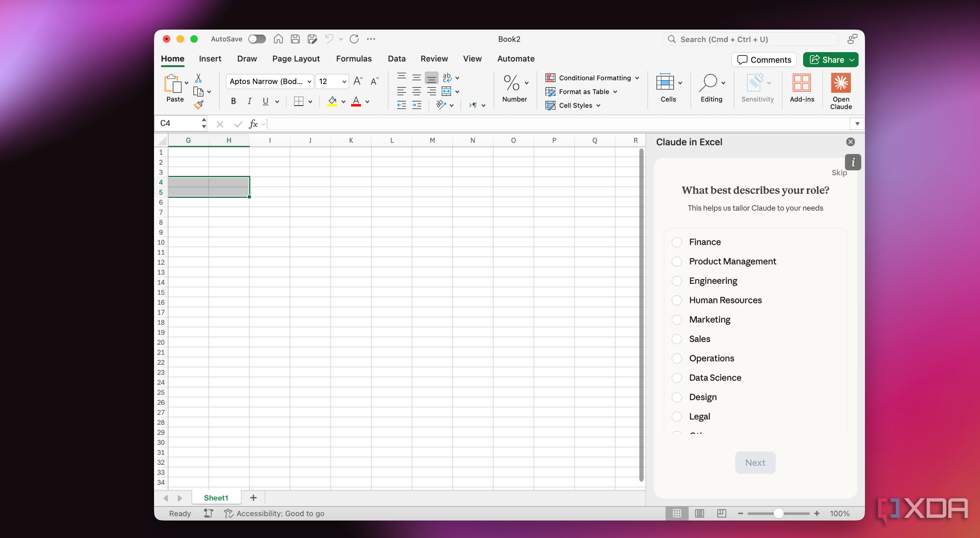Click the Skip link in Claude panel
980x538 pixels.
click(x=839, y=173)
